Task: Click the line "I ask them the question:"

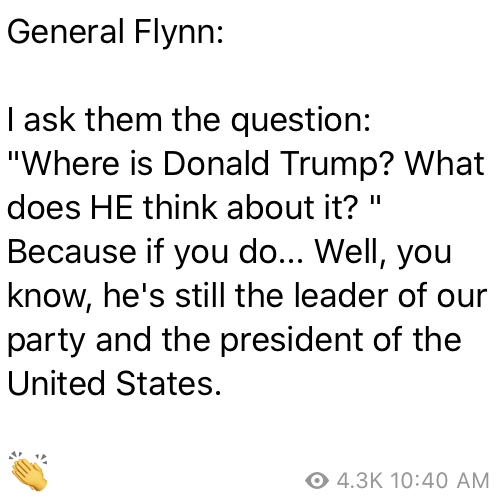Action: [x=189, y=121]
